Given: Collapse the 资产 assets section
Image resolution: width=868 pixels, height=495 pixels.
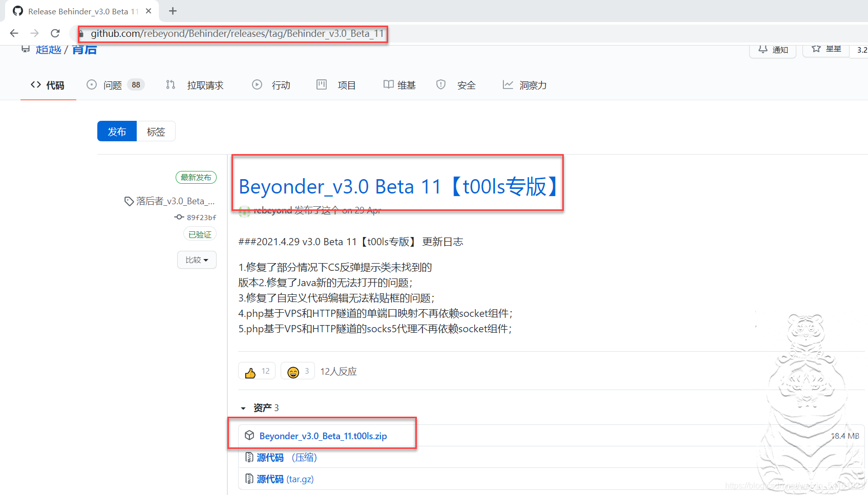Looking at the screenshot, I should (x=260, y=408).
